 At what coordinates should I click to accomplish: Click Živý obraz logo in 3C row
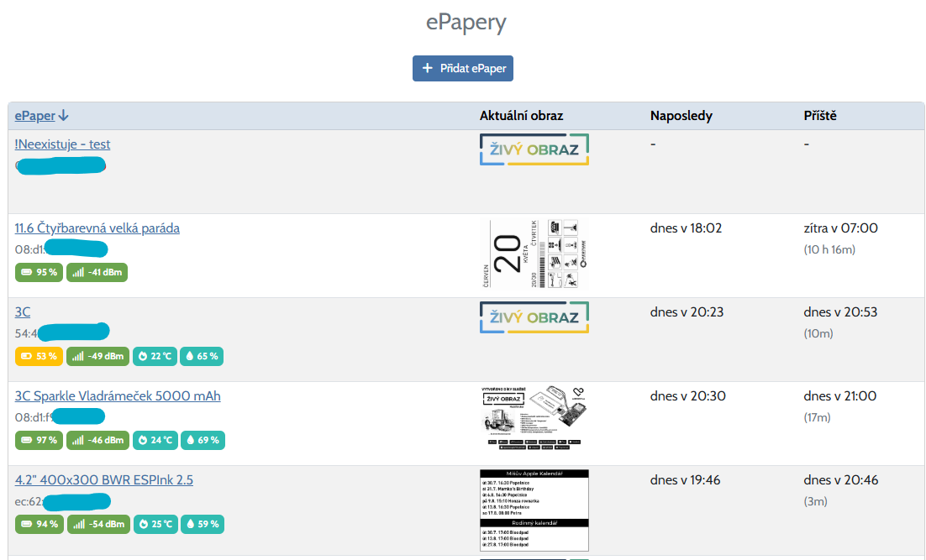534,317
